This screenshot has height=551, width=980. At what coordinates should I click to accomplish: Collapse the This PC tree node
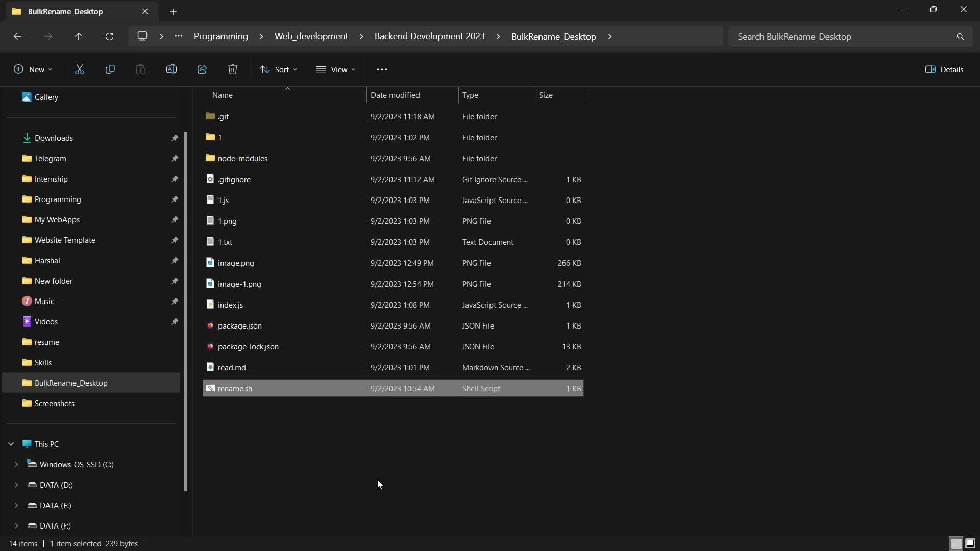tap(11, 444)
